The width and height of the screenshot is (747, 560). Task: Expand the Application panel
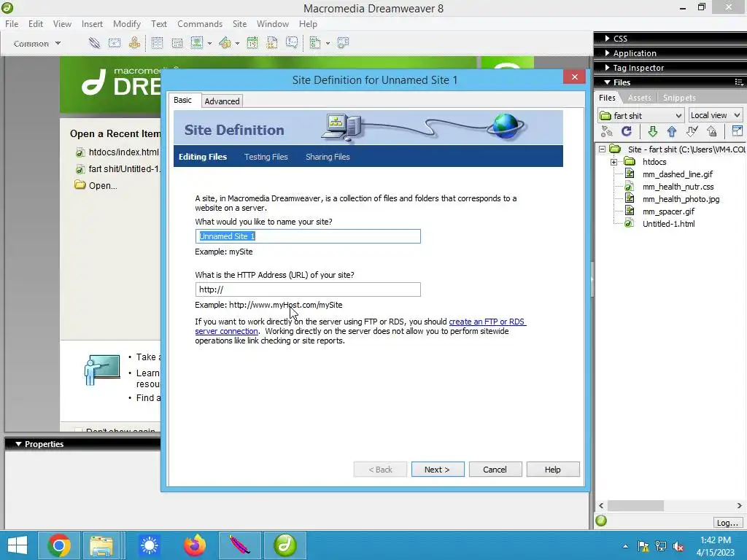pos(608,52)
